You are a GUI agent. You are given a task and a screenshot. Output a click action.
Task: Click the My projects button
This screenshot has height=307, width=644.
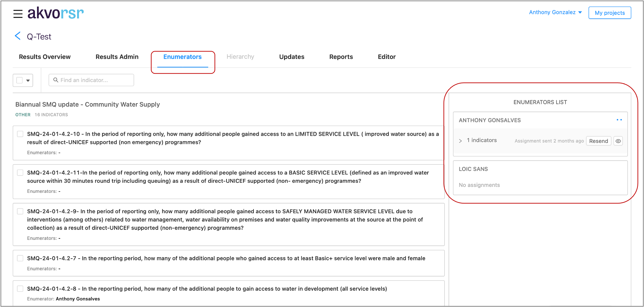pyautogui.click(x=610, y=13)
